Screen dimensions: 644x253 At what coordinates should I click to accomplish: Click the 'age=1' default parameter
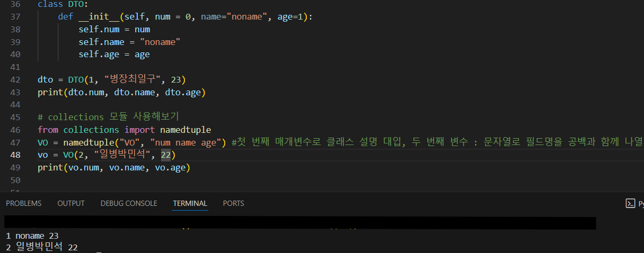point(290,16)
